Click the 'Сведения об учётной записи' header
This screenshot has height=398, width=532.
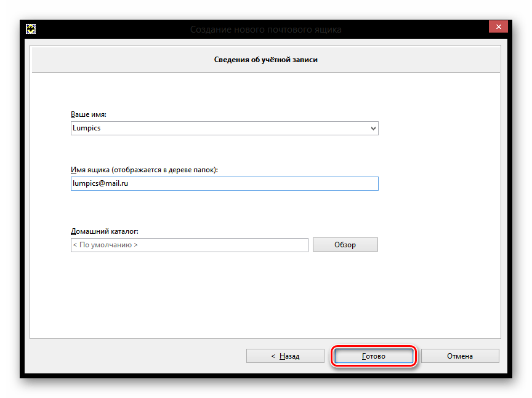265,60
